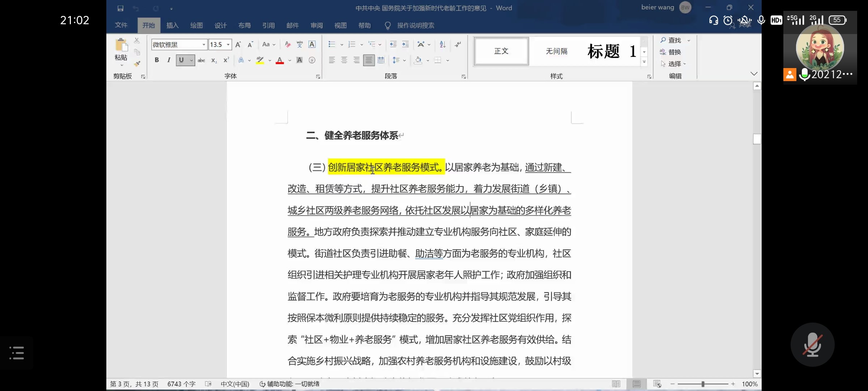Toggle underline formatting button
Screen dimensions: 868x391
click(181, 60)
